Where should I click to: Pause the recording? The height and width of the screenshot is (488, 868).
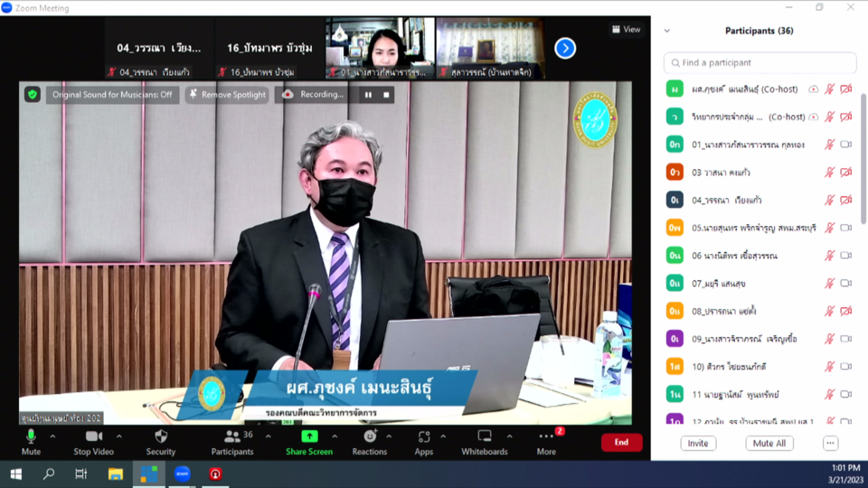368,95
